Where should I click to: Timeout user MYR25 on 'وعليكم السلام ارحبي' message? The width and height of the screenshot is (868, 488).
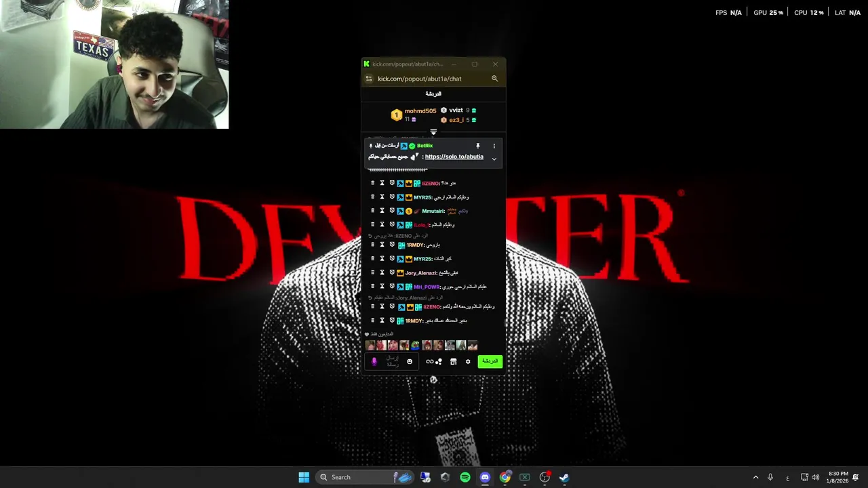(382, 197)
